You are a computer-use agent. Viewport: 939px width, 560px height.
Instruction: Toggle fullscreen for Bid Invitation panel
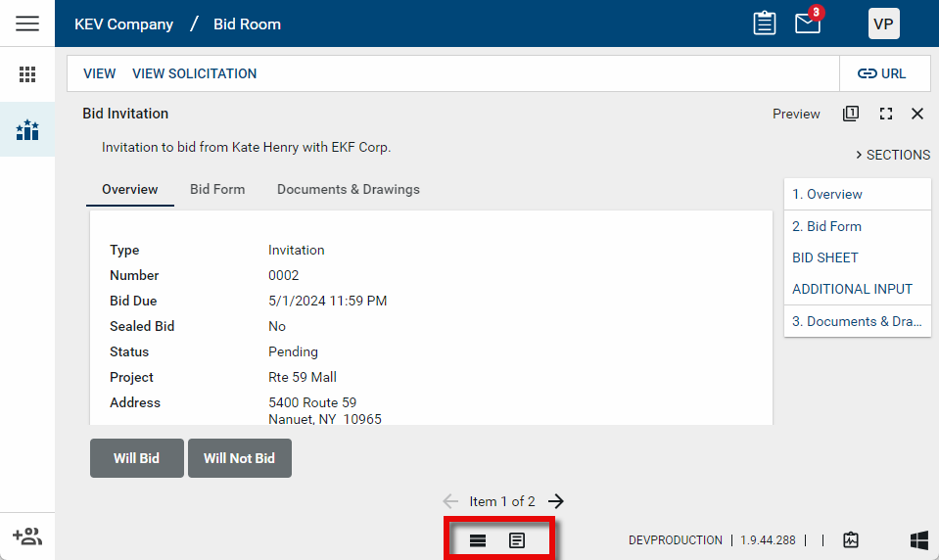(x=886, y=114)
